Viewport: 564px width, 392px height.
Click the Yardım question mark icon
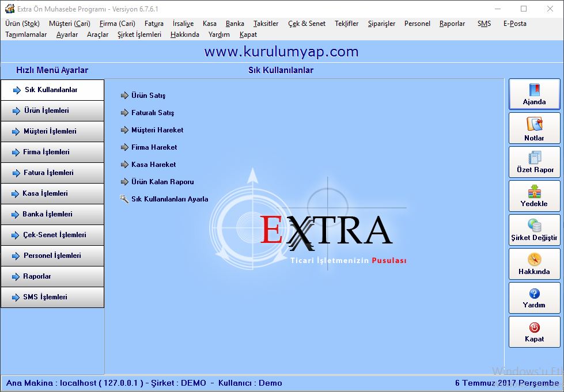tap(535, 294)
